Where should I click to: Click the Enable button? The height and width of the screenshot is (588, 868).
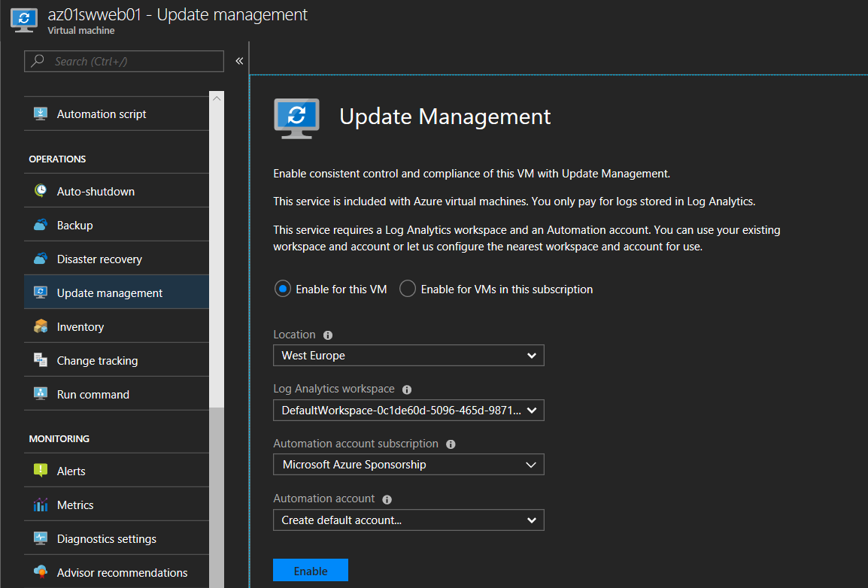(x=311, y=570)
